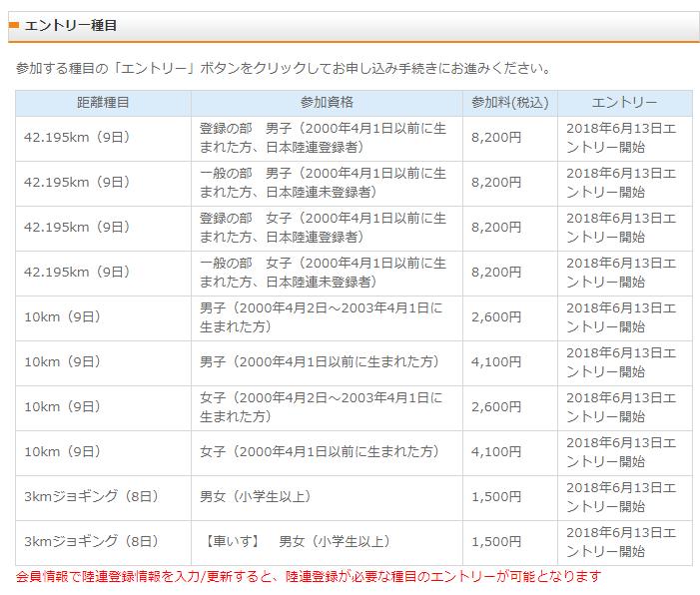700x595 pixels.
Task: Click the 距離種目 column header
Action: pos(103,103)
